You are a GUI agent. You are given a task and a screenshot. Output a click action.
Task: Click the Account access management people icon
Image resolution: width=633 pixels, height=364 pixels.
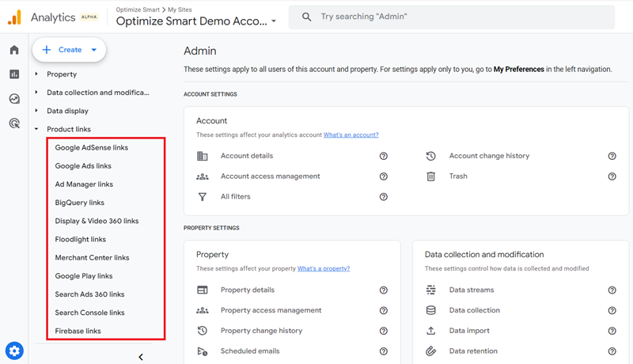pos(203,176)
